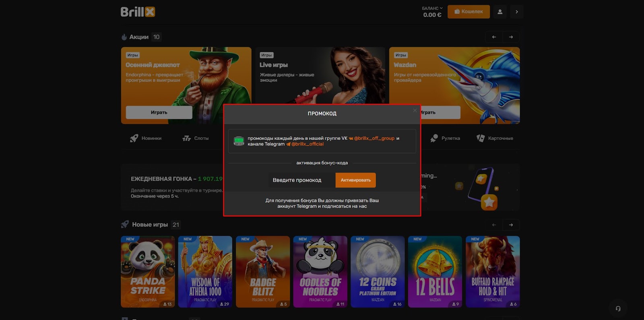Open the Live игры banner

click(x=320, y=76)
